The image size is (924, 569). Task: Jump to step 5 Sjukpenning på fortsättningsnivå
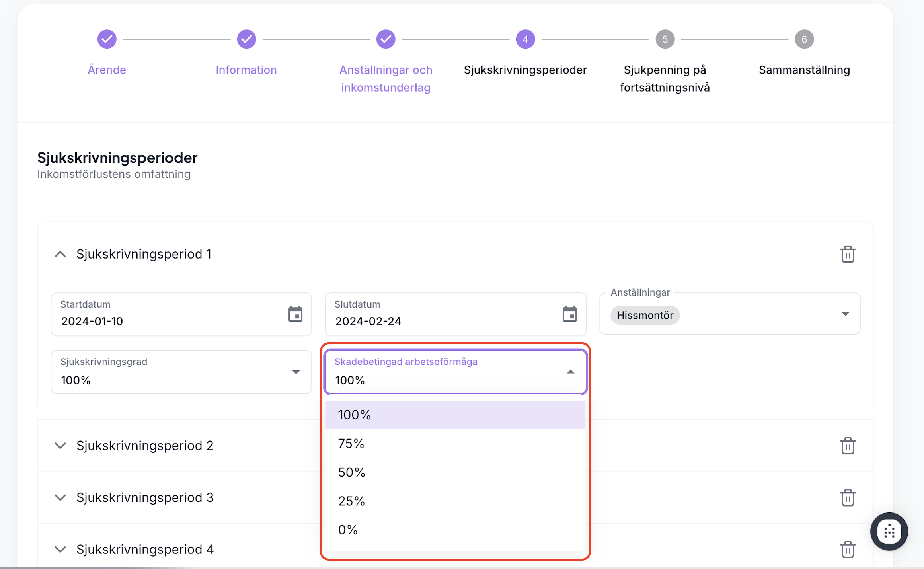point(665,39)
